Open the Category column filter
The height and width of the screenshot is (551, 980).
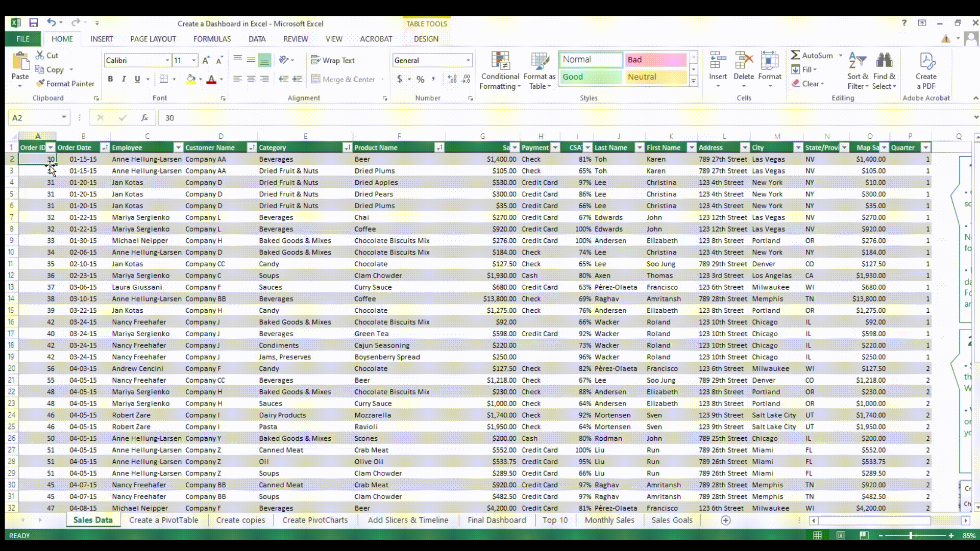tap(347, 147)
